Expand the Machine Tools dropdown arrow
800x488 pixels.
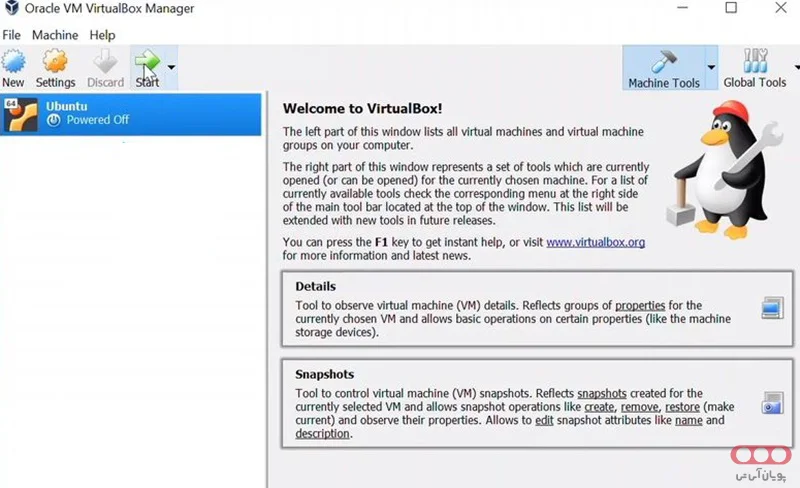click(x=711, y=68)
